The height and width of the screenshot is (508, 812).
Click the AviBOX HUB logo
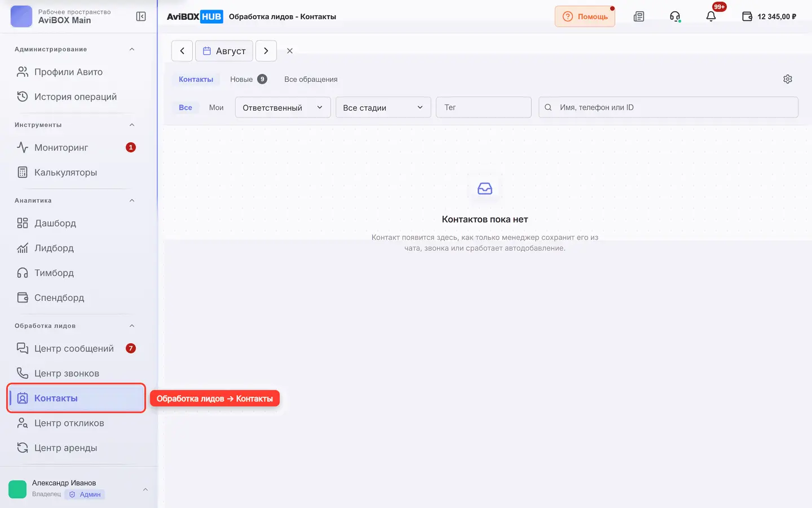point(195,16)
